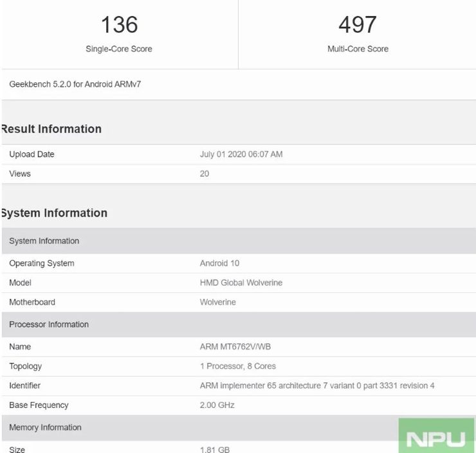The image size is (476, 453).
Task: Click the HMD Global Wolverine model value
Action: 241,283
